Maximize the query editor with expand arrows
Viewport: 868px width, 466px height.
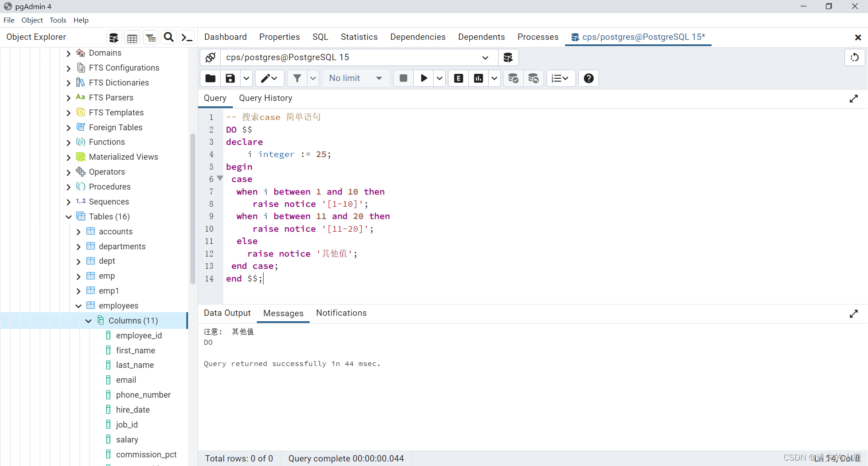point(854,99)
